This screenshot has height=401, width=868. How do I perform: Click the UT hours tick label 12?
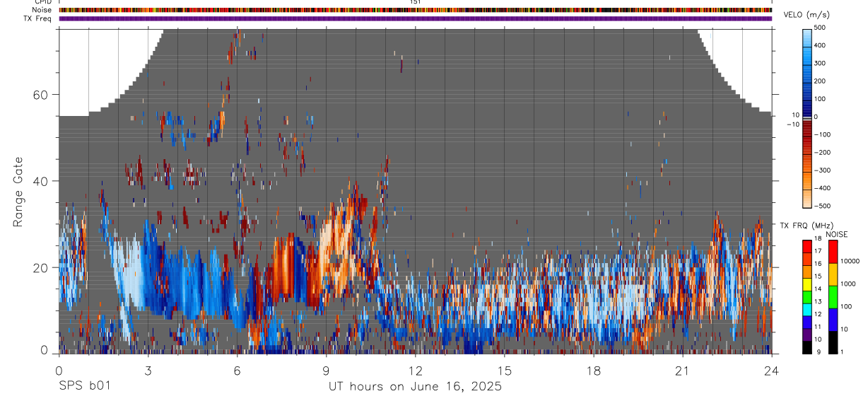pyautogui.click(x=415, y=371)
